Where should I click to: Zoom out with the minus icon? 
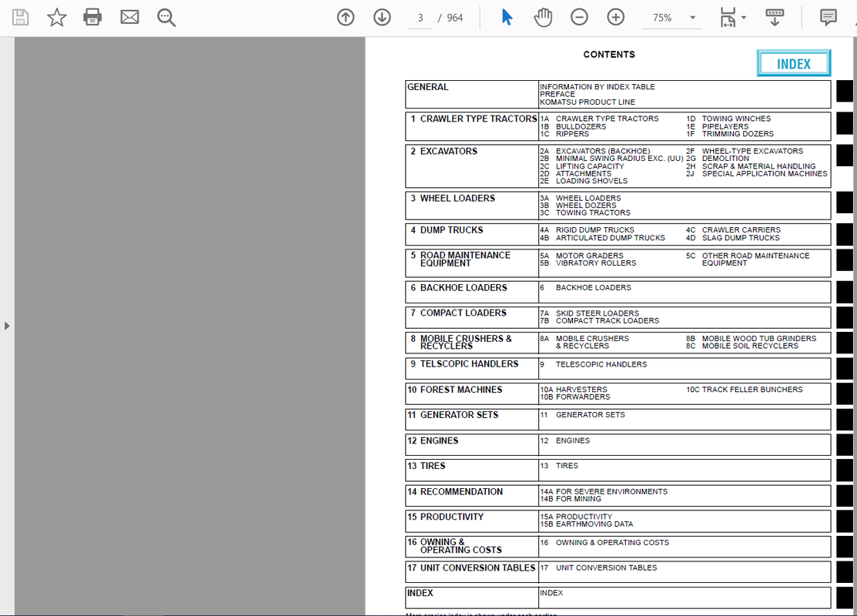click(x=579, y=18)
